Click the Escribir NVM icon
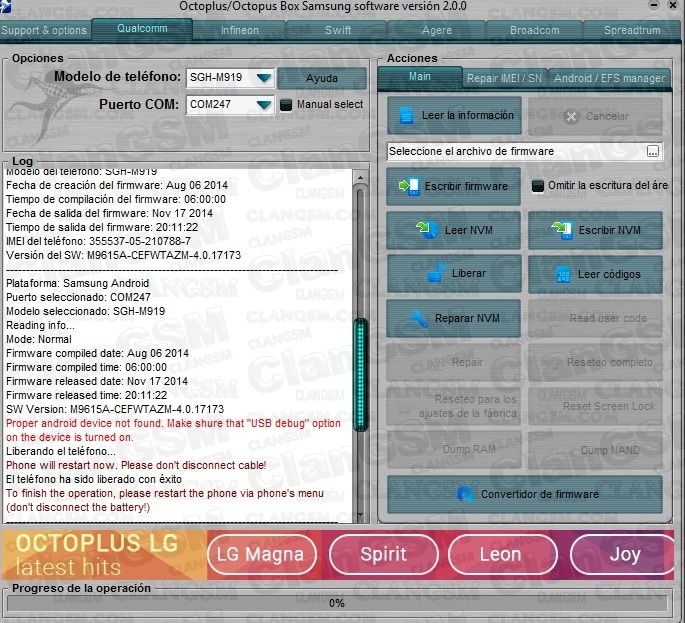The height and width of the screenshot is (623, 685). coord(562,230)
